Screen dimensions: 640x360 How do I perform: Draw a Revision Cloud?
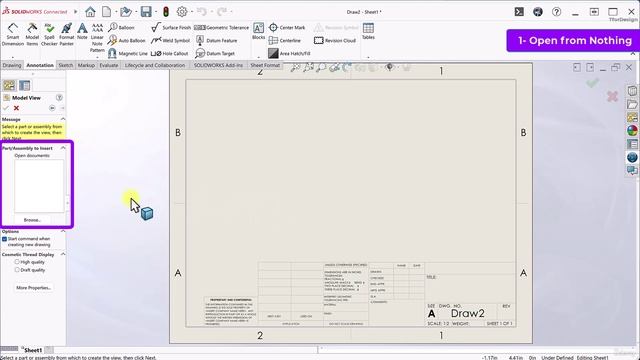(x=335, y=40)
